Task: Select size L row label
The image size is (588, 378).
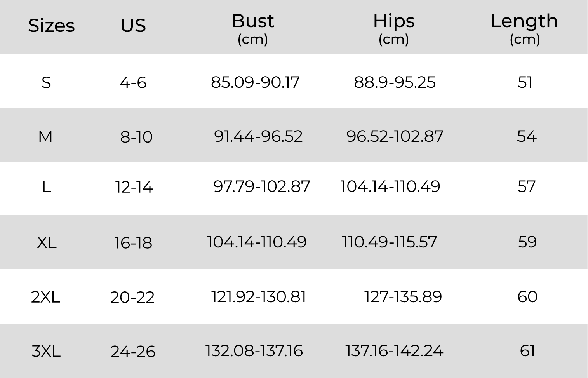Action: point(47,187)
